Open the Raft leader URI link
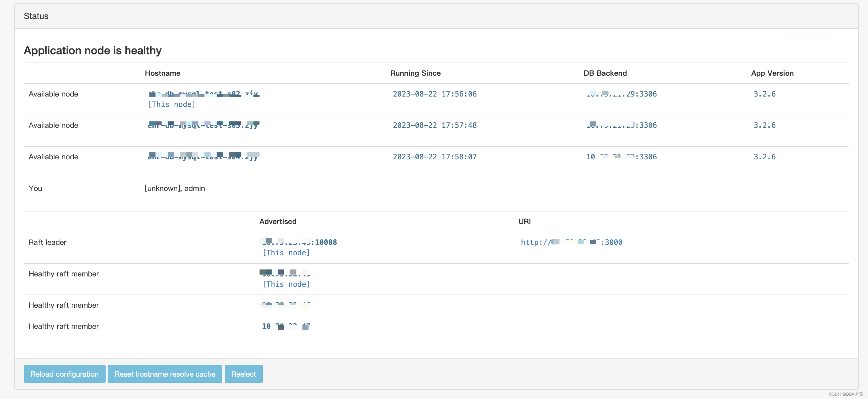This screenshot has width=868, height=399. pyautogui.click(x=571, y=242)
